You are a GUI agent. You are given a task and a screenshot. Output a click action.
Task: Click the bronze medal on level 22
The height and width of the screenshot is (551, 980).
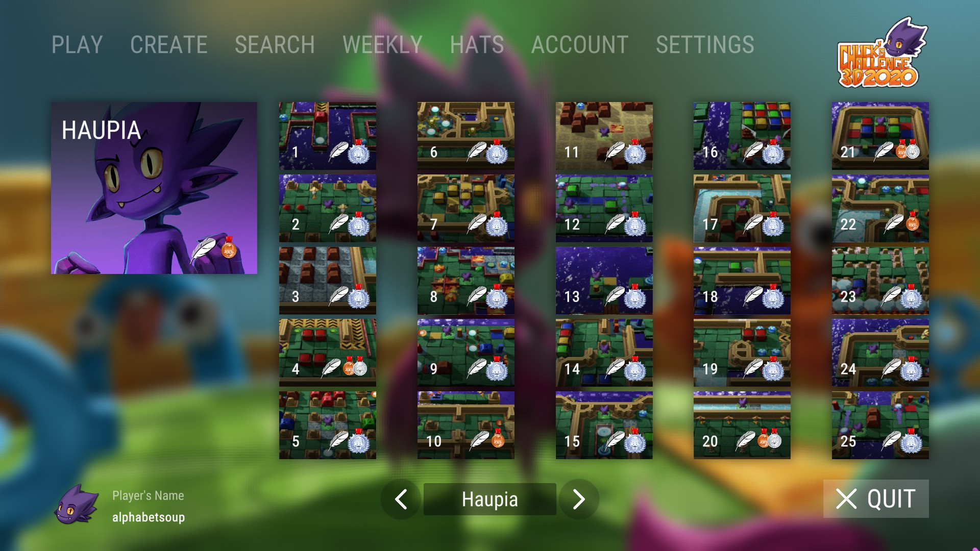click(912, 221)
